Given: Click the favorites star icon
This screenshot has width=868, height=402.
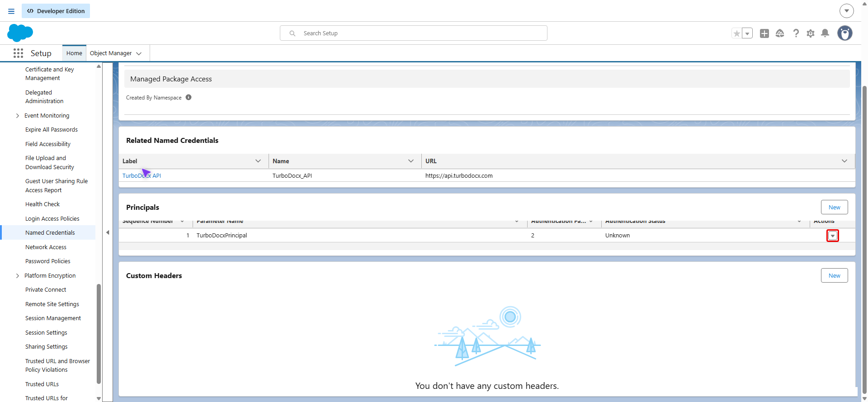Looking at the screenshot, I should (x=737, y=33).
